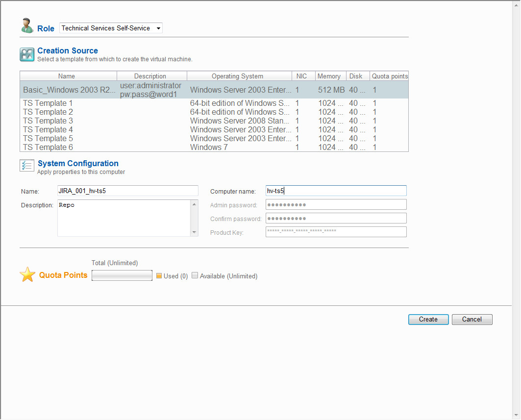
Task: Click the Available (Unlimited) legend box
Action: 195,276
